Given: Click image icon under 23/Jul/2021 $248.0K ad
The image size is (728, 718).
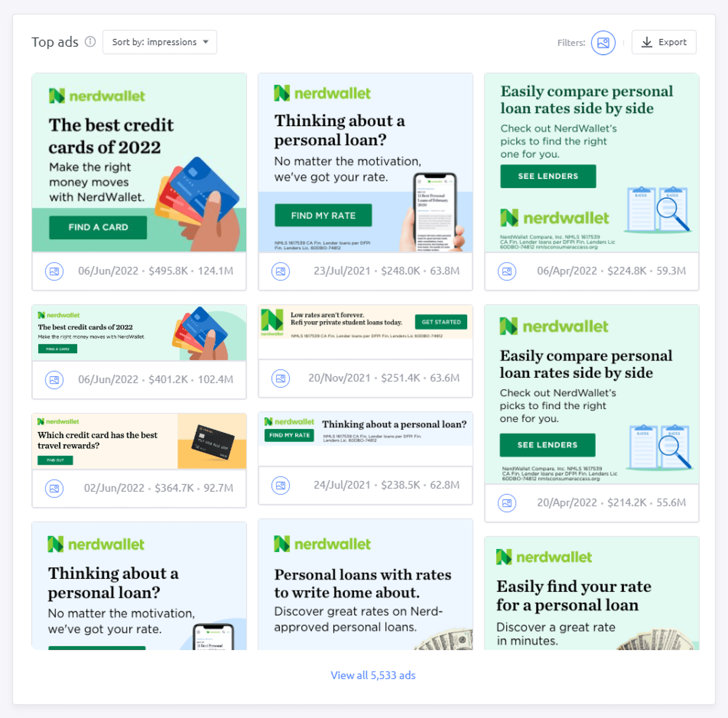Looking at the screenshot, I should click(281, 271).
